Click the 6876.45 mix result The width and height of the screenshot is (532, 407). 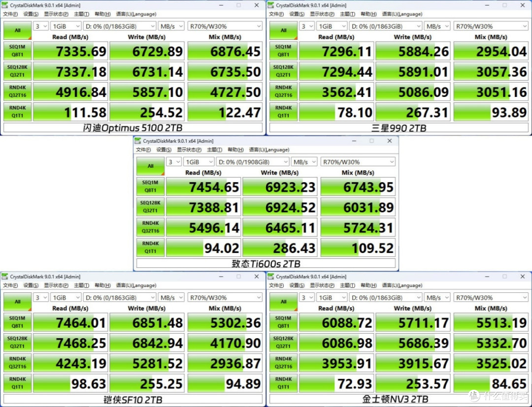(x=225, y=51)
